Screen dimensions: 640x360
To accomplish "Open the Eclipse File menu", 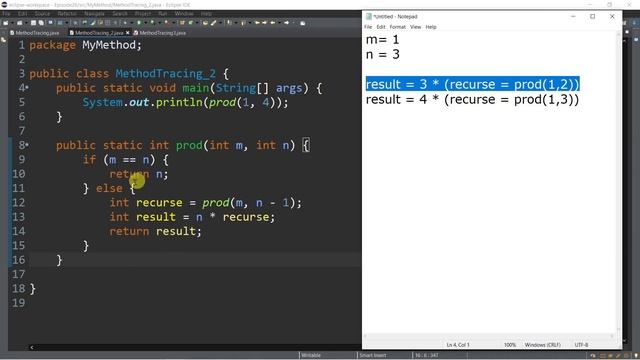I will tap(6, 13).
